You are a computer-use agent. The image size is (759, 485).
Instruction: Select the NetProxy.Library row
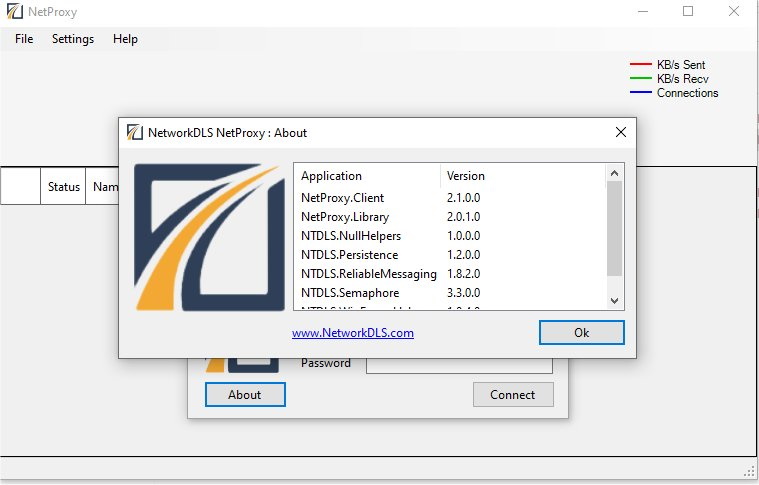pos(450,217)
